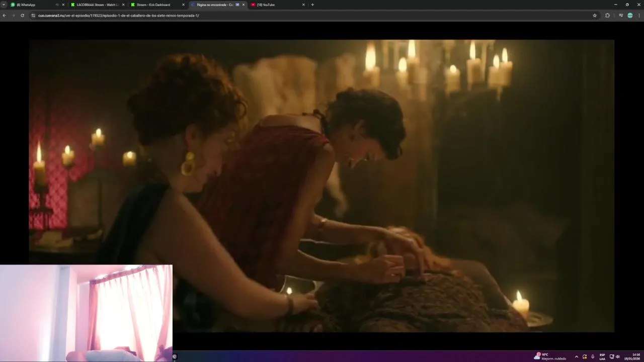644x362 pixels.
Task: Bookmark this page with the star
Action: [x=595, y=15]
